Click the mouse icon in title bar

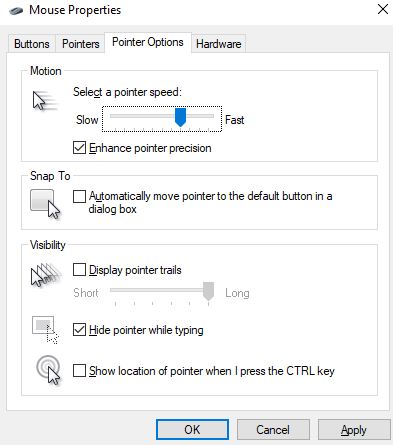click(x=16, y=10)
